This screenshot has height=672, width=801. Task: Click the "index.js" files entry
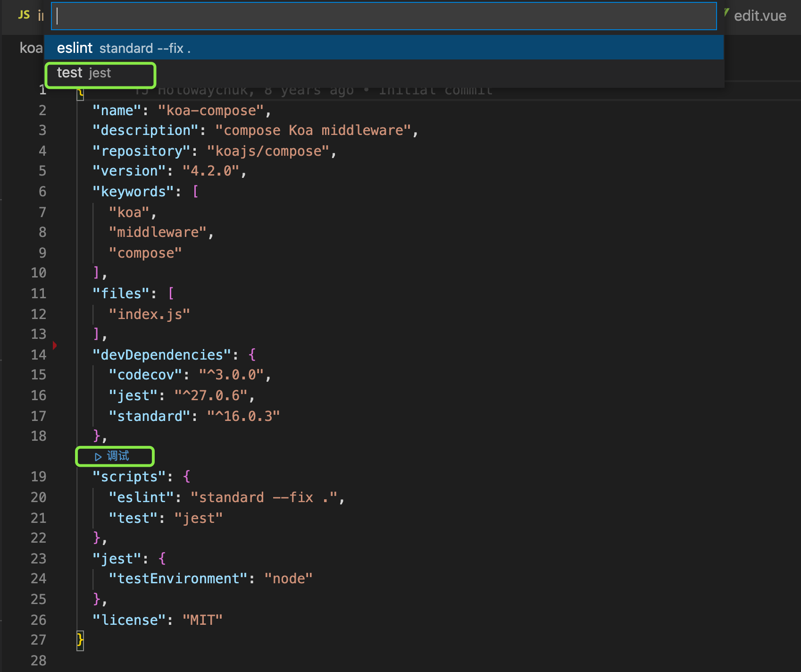point(149,314)
